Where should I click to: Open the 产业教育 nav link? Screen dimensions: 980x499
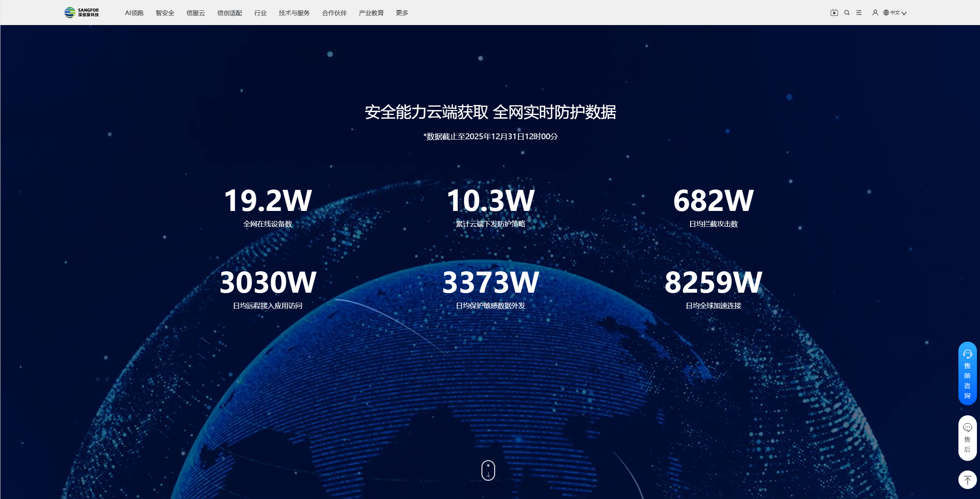371,13
